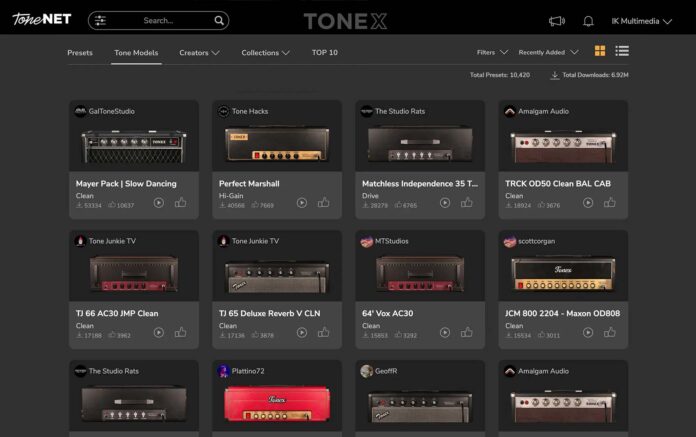The width and height of the screenshot is (696, 437).
Task: Click Tone Hacks creator avatar
Action: pos(224,111)
